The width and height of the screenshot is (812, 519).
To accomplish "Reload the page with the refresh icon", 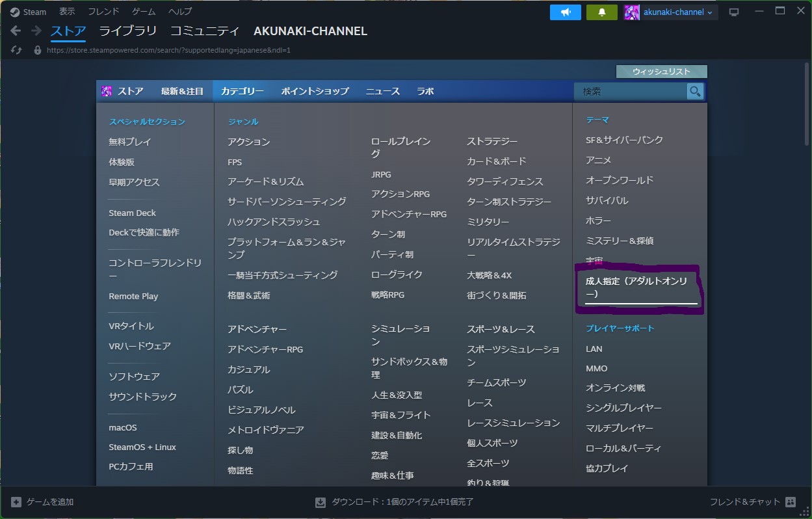I will [x=16, y=50].
